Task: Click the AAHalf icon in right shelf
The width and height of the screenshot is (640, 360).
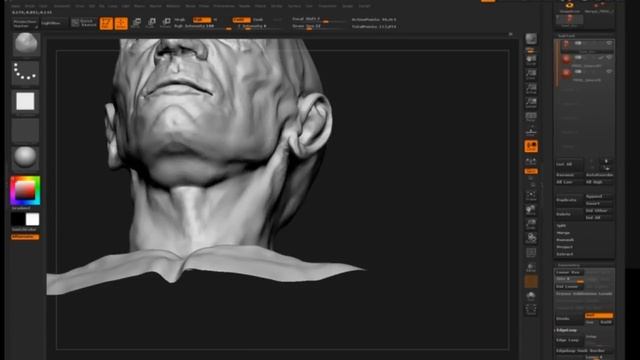Action: click(531, 102)
